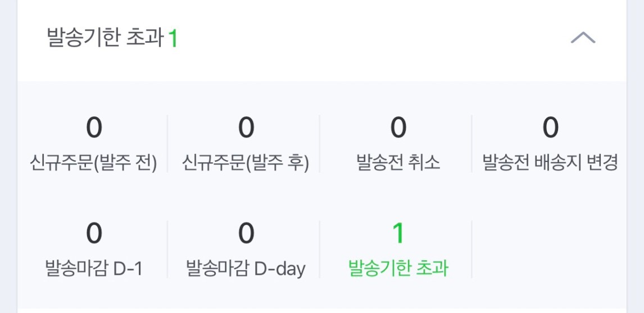
Task: Open green 발송기한 초과 count 1 in grid
Action: [x=398, y=234]
